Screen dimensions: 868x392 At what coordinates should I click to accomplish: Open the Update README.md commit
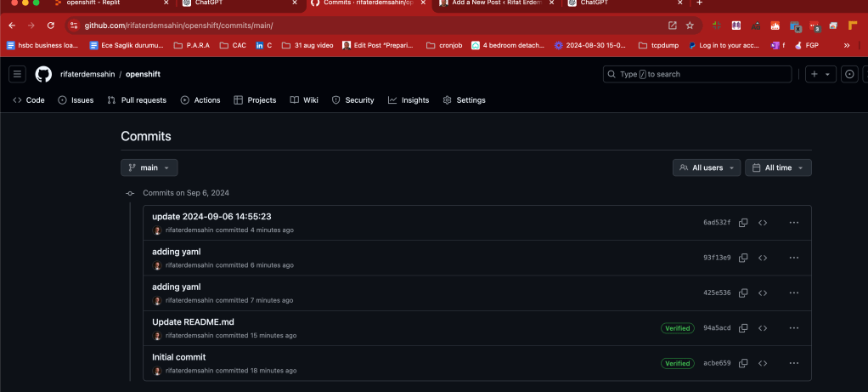tap(193, 321)
